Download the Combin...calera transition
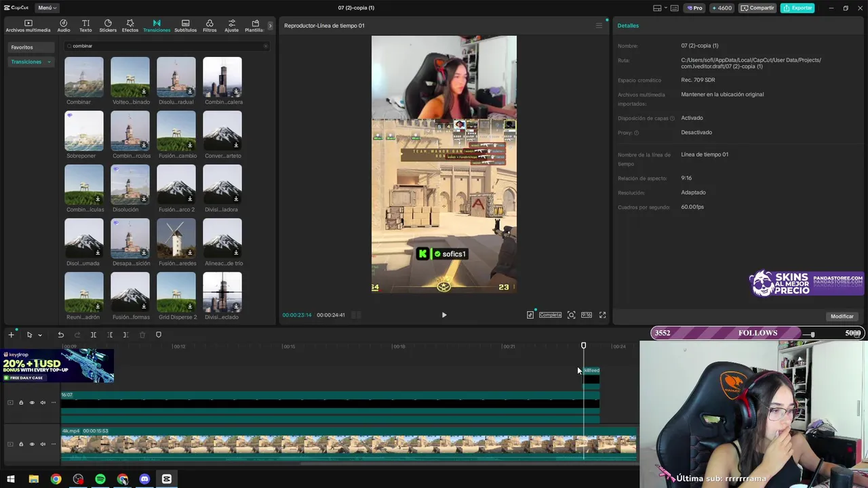 [x=236, y=91]
